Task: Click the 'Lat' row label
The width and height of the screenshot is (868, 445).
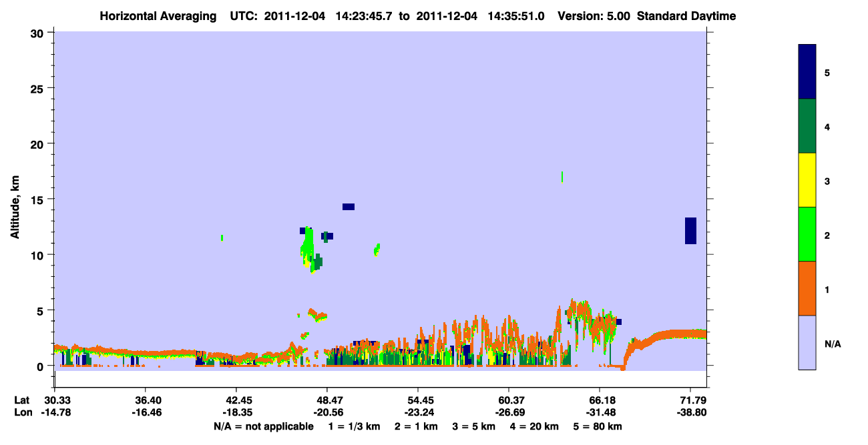Action: (x=22, y=400)
